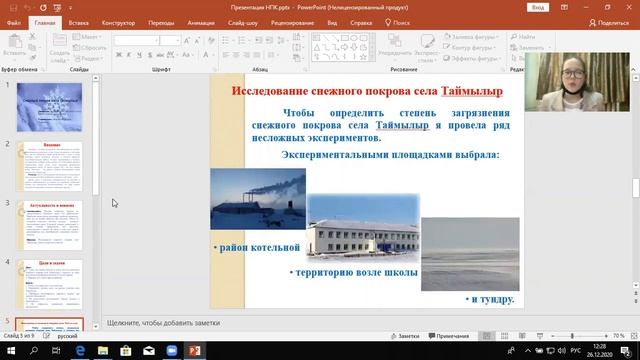Switch to the Review (Рецензирование) tab
Image resolution: width=640 pixels, height=360 pixels.
coord(292,23)
